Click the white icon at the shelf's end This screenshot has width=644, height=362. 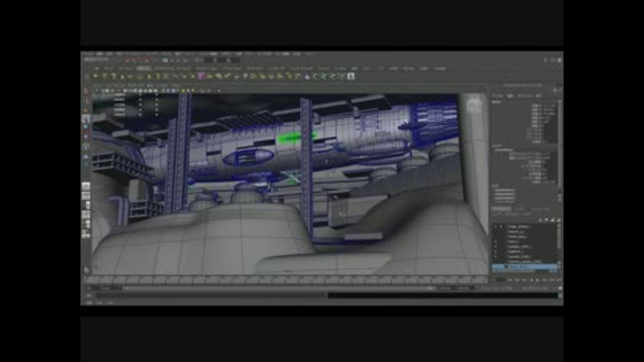click(351, 76)
